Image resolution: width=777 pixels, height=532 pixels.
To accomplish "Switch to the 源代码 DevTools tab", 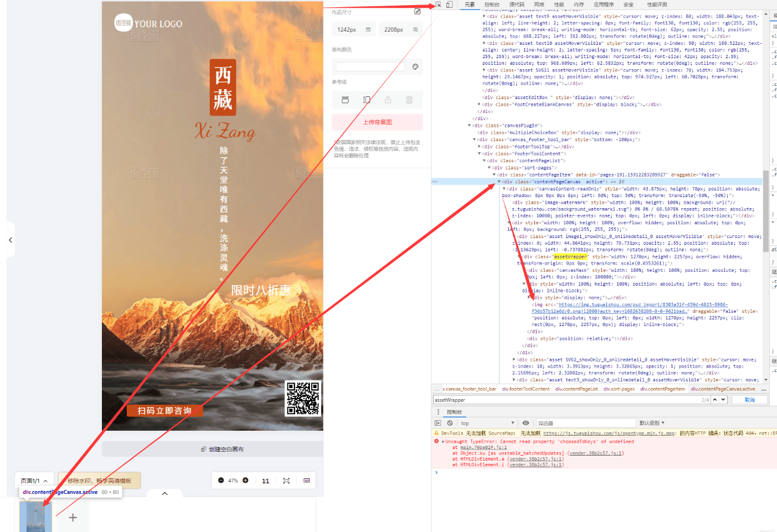I will (x=516, y=4).
